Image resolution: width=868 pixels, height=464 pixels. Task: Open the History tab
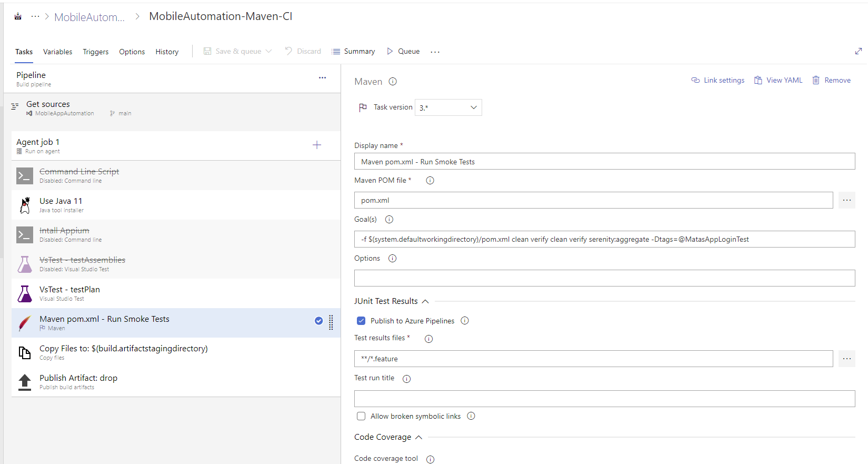[x=167, y=52]
